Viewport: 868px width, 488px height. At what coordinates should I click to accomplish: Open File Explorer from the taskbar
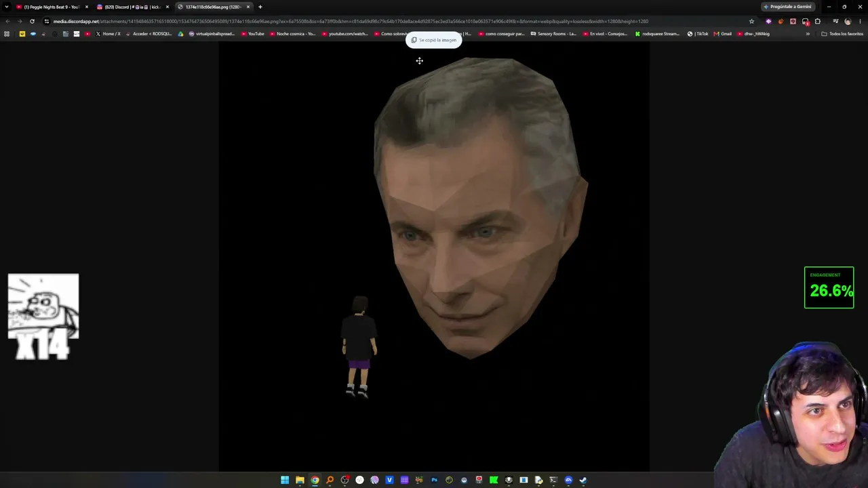click(x=300, y=480)
